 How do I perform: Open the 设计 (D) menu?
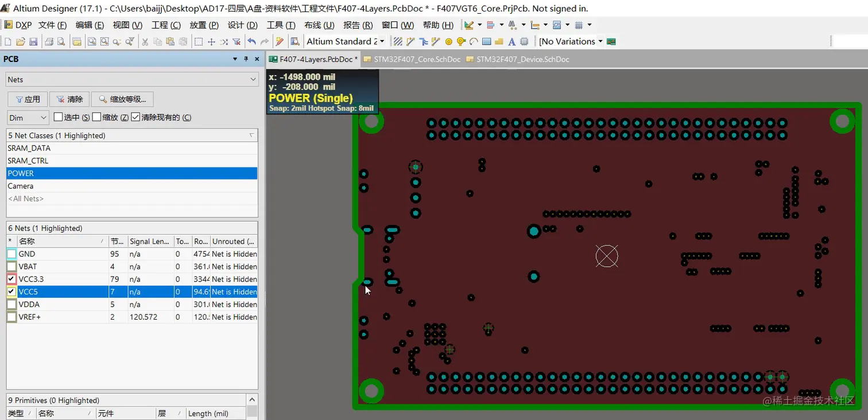click(x=242, y=25)
